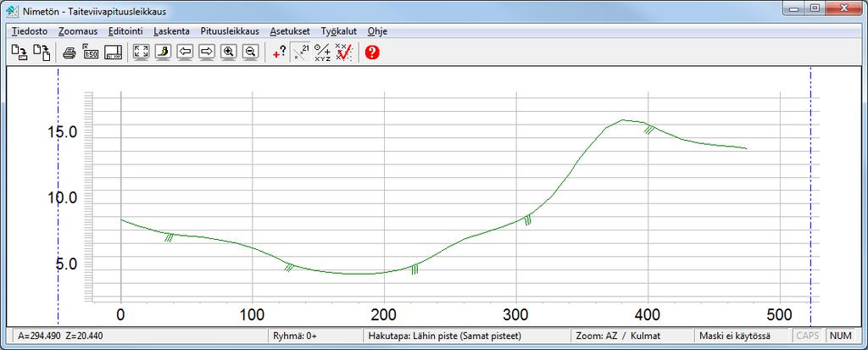Viewport: 868px width, 350px height.
Task: Open the 1:50 scale settings icon
Action: point(90,53)
